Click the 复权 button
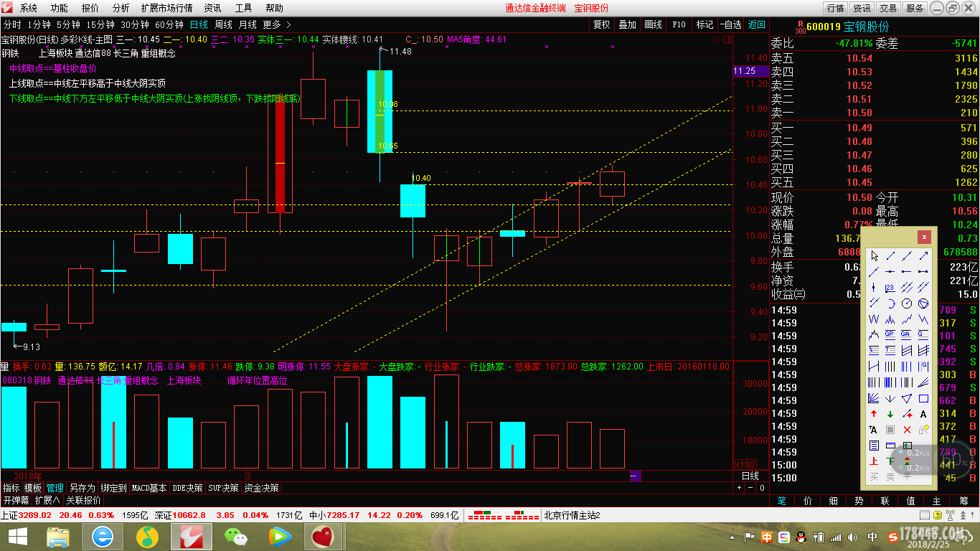This screenshot has height=551, width=980. tap(601, 24)
